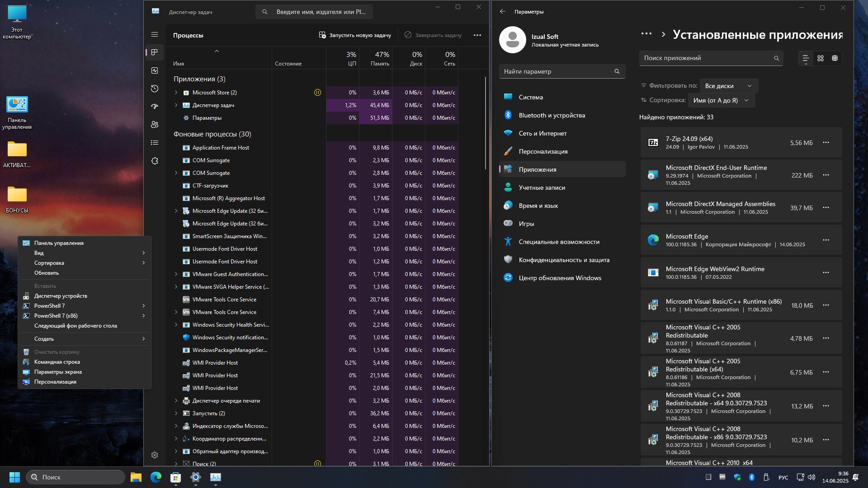The width and height of the screenshot is (868, 488).
Task: Open Конфиденциальность и защита section
Action: click(x=562, y=260)
